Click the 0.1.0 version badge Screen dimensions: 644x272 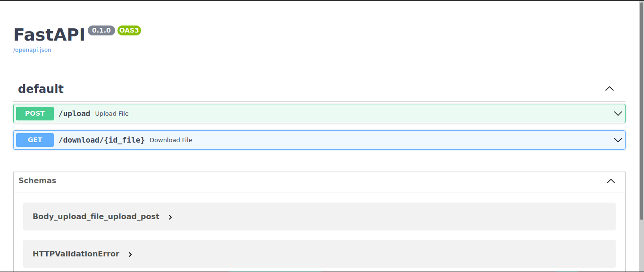click(x=101, y=30)
